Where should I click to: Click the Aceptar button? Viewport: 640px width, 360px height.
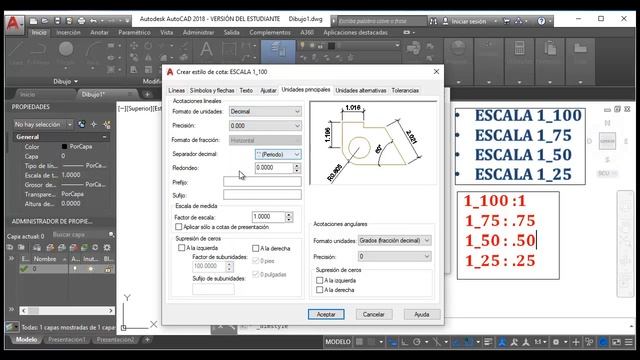(x=326, y=314)
